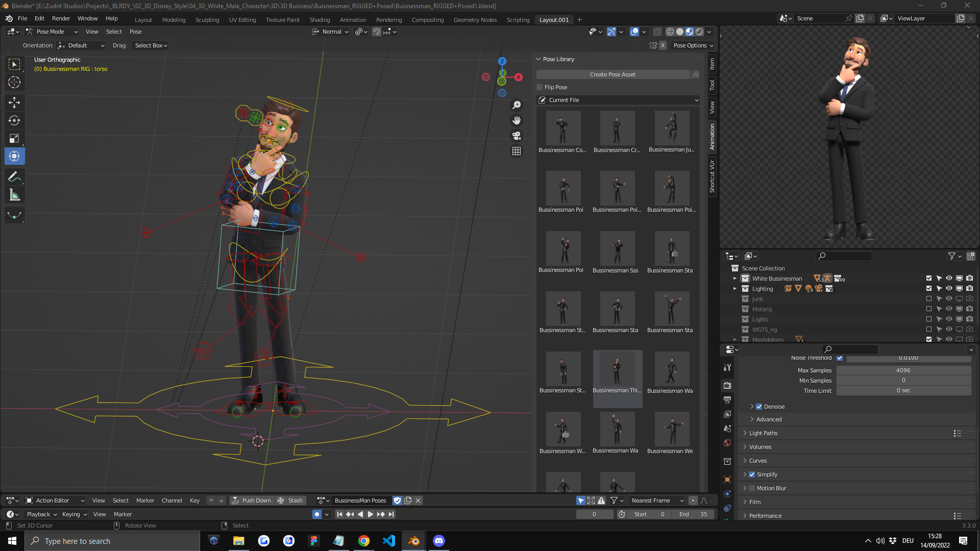The width and height of the screenshot is (980, 551).
Task: Click the camera view icon in viewport
Action: click(x=517, y=136)
